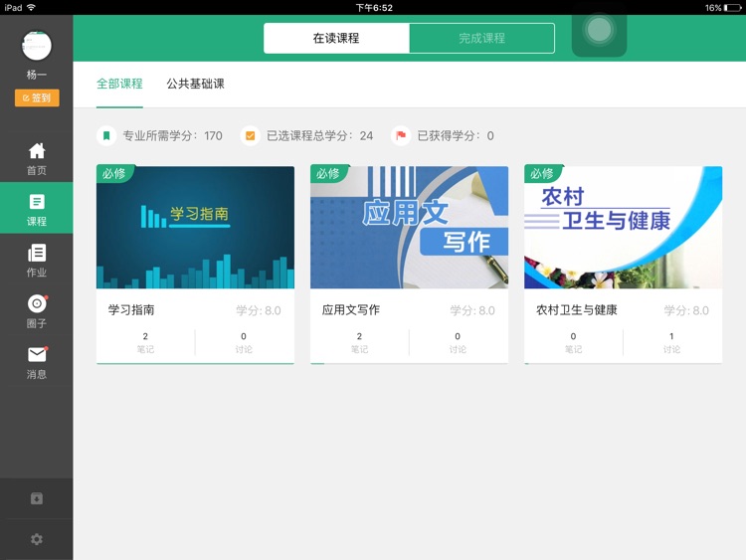Tap the Wi-Fi icon in status bar
Screen dimensions: 746x560
coord(32,7)
